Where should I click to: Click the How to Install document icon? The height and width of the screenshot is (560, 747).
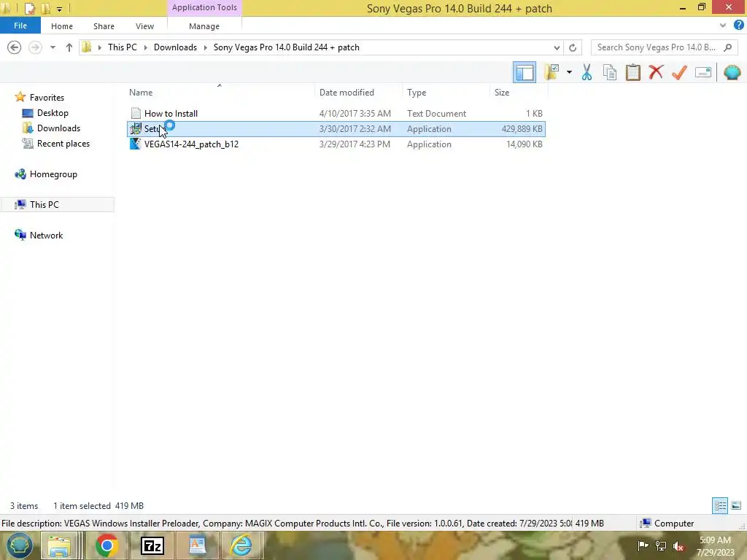click(x=136, y=113)
